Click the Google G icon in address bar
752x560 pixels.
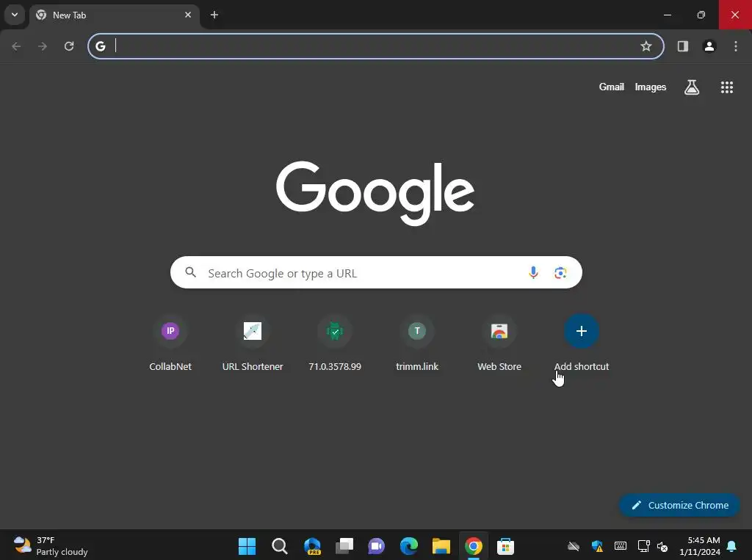click(100, 46)
